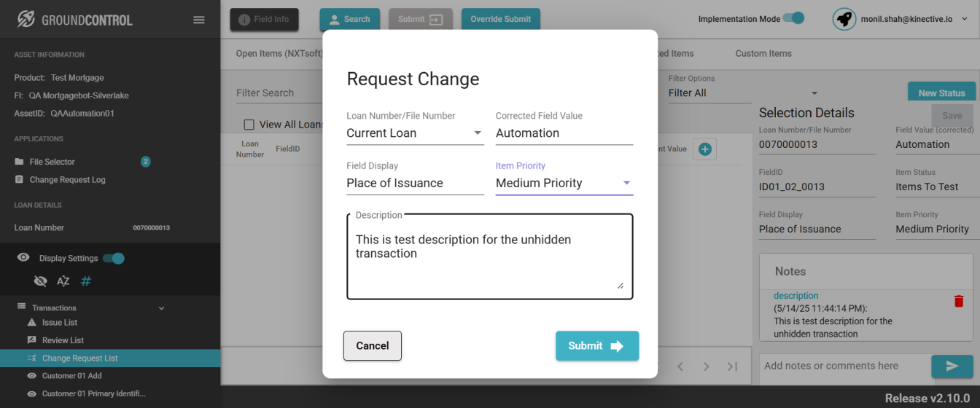Click the blue plus add-column icon
The height and width of the screenshot is (408, 980).
(705, 149)
